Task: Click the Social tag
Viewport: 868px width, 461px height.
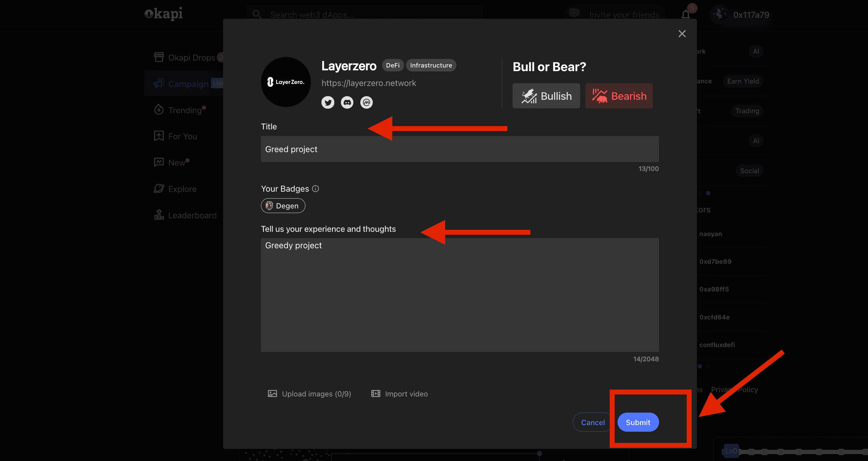Action: [x=750, y=171]
